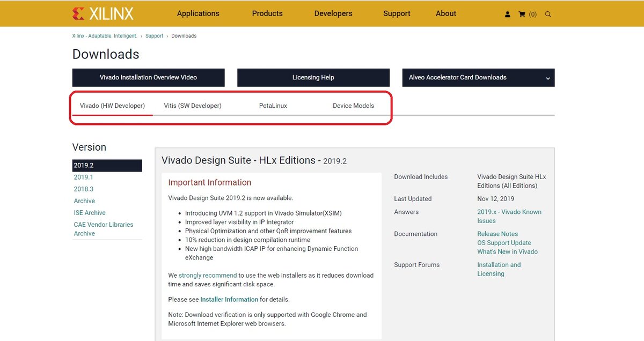Click Vivado Design Suite - HLx Editions heading
The width and height of the screenshot is (644, 341).
254,160
